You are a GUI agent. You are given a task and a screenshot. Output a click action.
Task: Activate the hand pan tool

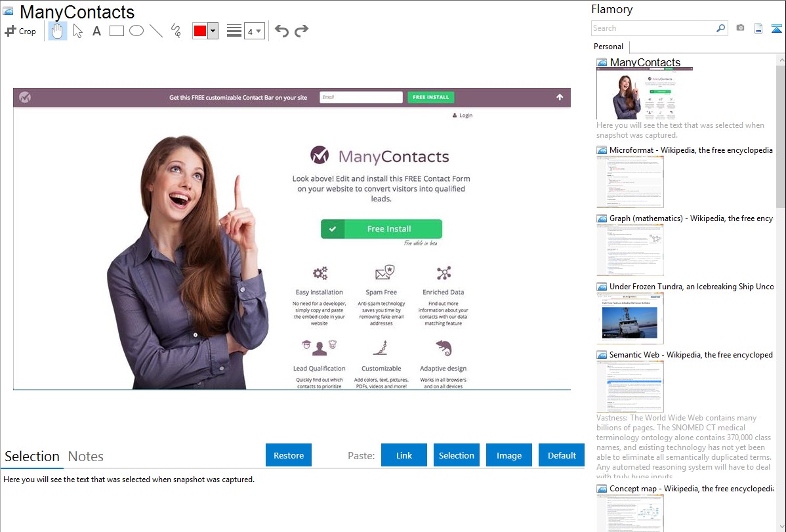(x=58, y=31)
